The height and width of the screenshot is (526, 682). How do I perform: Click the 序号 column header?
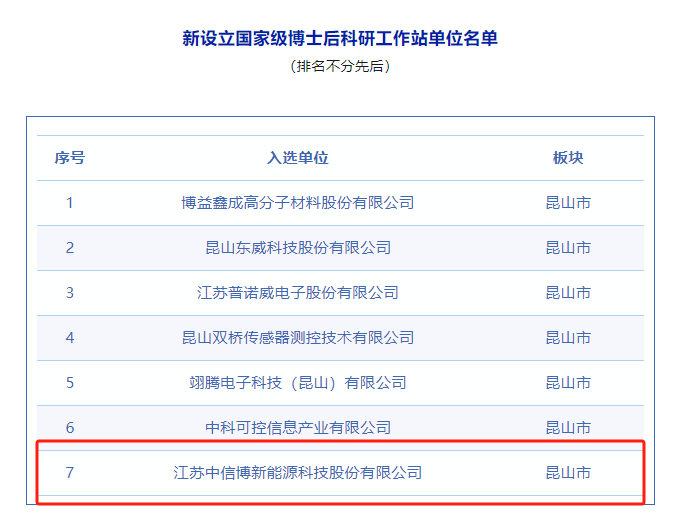70,158
